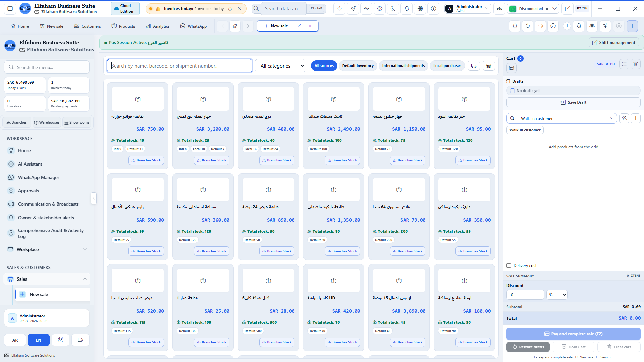This screenshot has height=362, width=644.
Task: Collapse the sidebar with the panel toggle icon
Action: (10, 9)
